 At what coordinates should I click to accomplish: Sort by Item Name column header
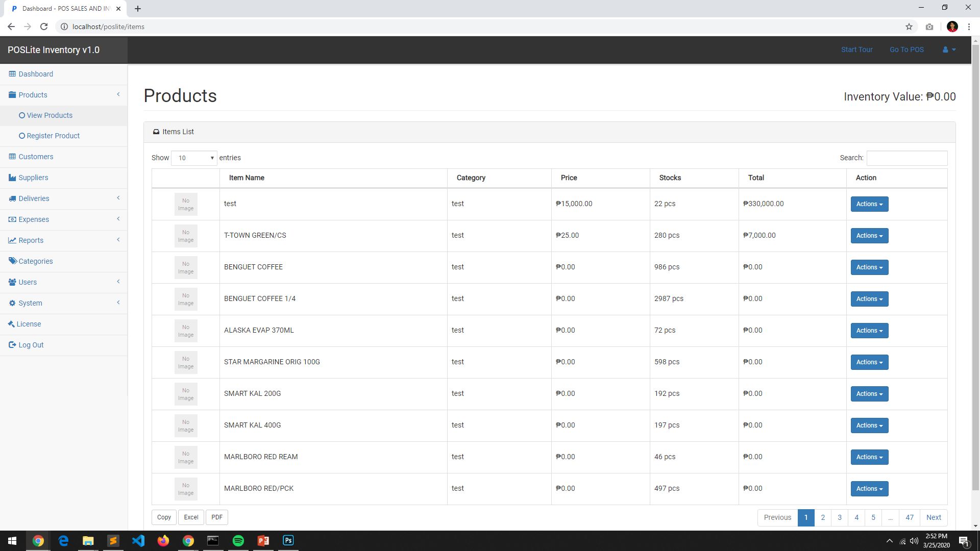pos(333,178)
